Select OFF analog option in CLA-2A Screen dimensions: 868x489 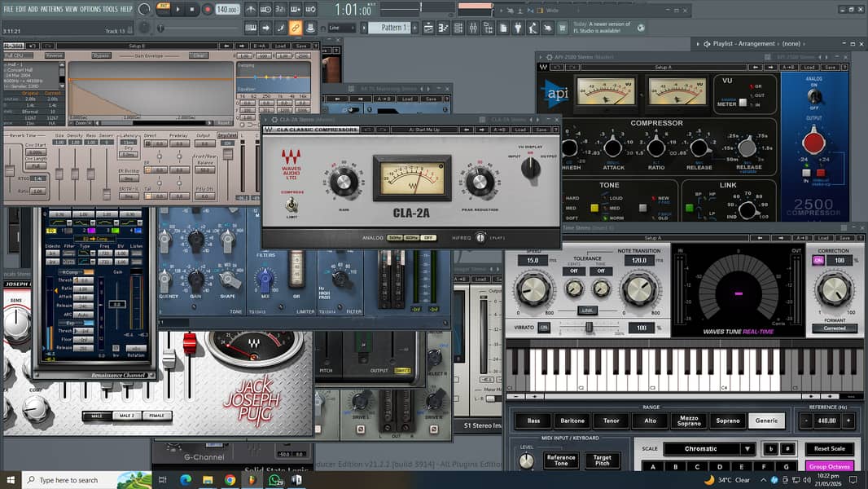(428, 238)
